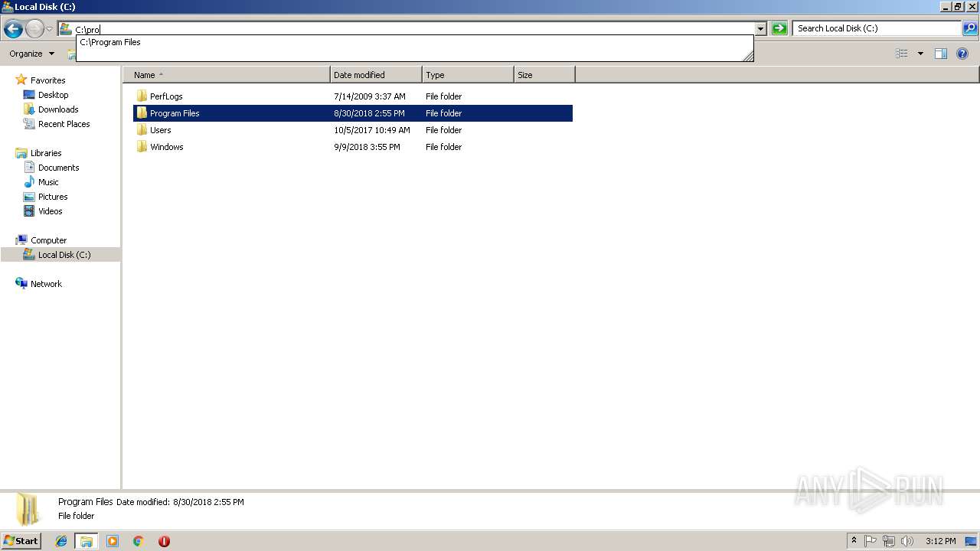Click the date modified value in details pane
The height and width of the screenshot is (551, 980).
[208, 502]
